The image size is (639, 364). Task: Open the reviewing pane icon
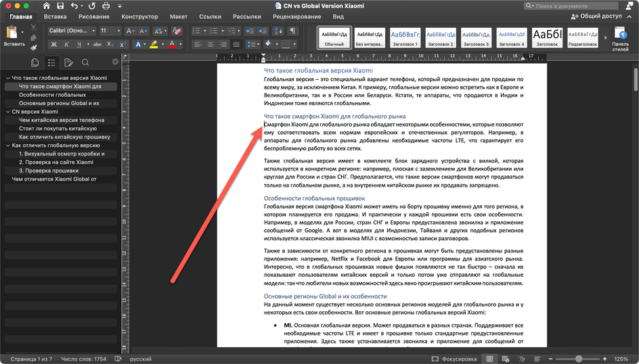[x=68, y=62]
